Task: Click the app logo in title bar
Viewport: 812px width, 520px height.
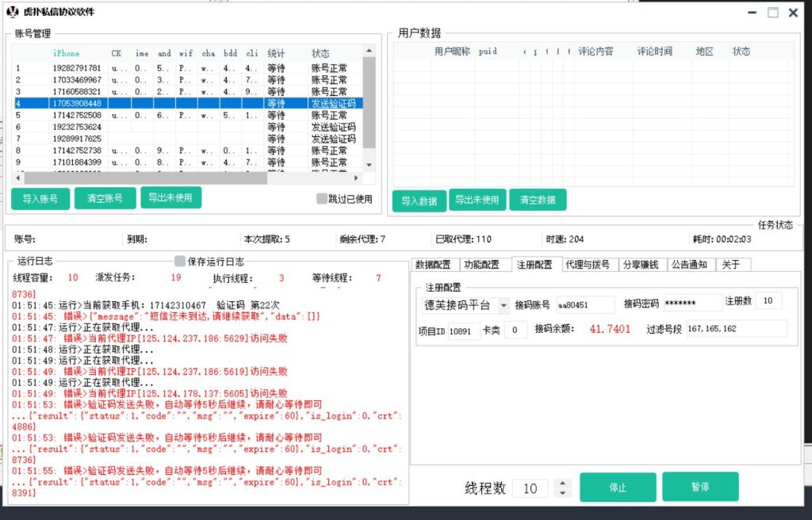Action: pyautogui.click(x=12, y=12)
